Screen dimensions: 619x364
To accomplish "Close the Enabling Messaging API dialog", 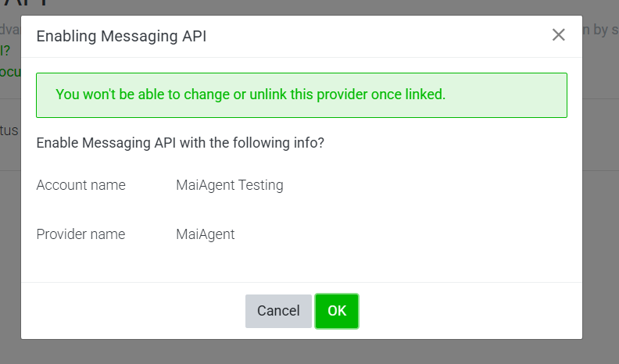I will point(558,35).
